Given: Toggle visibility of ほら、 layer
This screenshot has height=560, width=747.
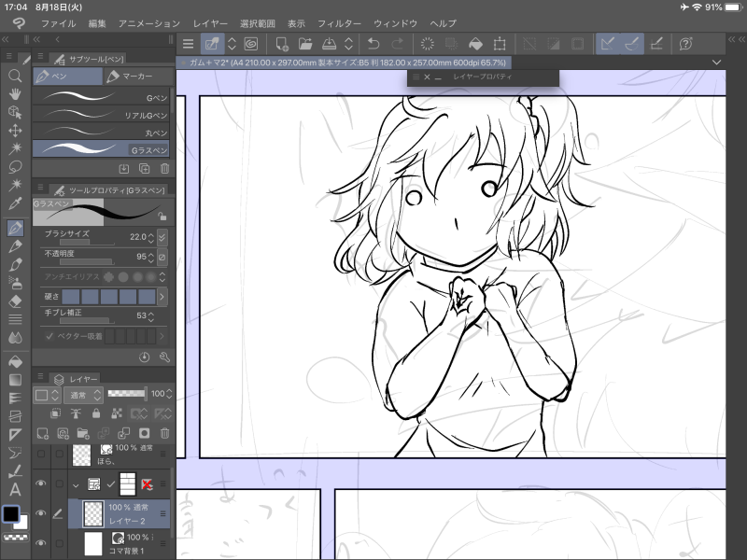Looking at the screenshot, I should pos(41,454).
